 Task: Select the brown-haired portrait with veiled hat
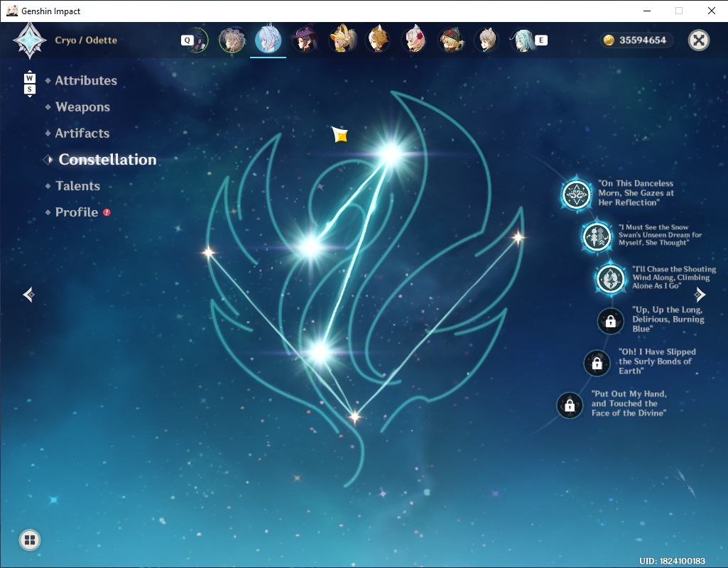click(x=232, y=40)
